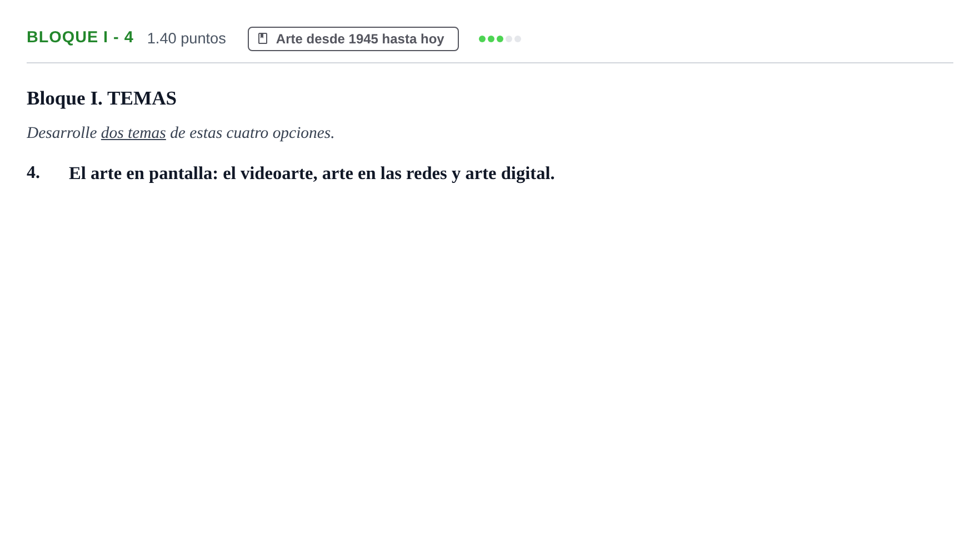The height and width of the screenshot is (546, 980).
Task: Click the question text about "El arte en pantalla"
Action: point(312,173)
